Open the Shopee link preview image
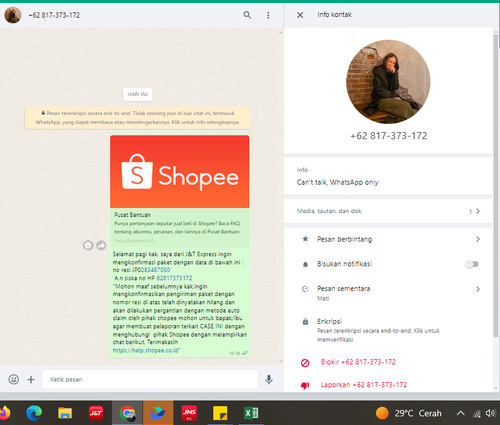The width and height of the screenshot is (500, 425). 180,172
